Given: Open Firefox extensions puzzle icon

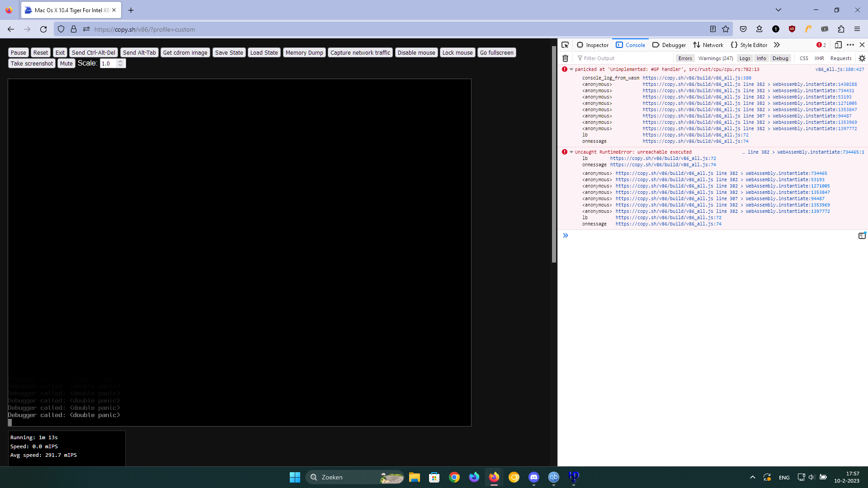Looking at the screenshot, I should tap(841, 29).
